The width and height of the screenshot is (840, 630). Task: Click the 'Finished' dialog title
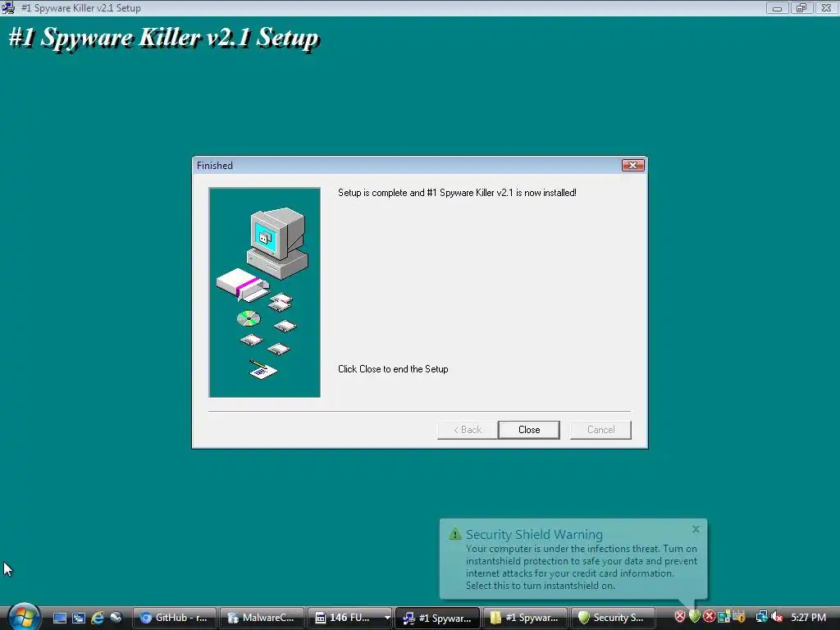(x=214, y=166)
